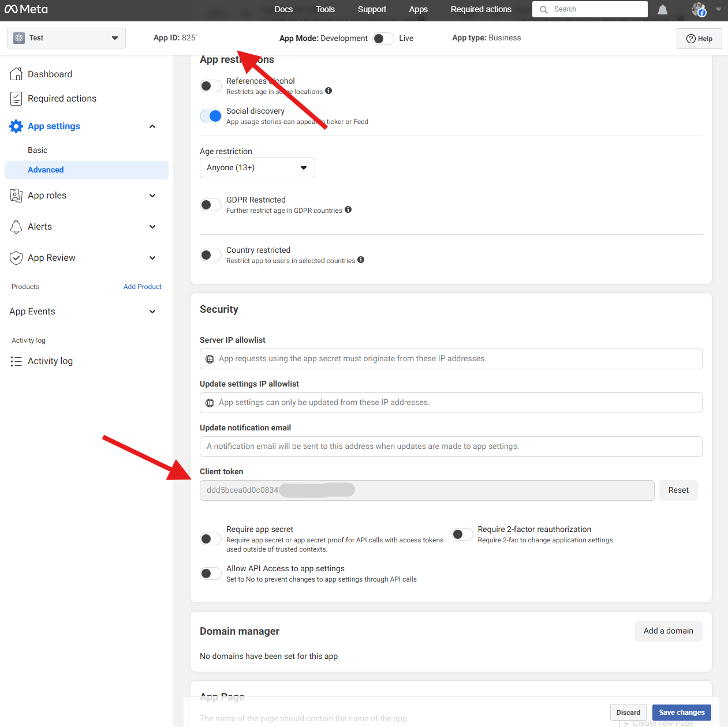Open the notifications bell

(663, 9)
